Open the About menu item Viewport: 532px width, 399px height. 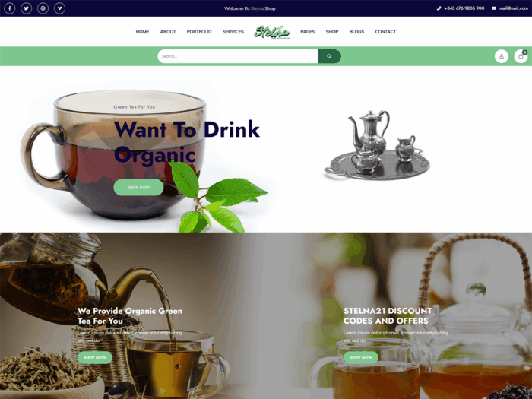point(168,32)
